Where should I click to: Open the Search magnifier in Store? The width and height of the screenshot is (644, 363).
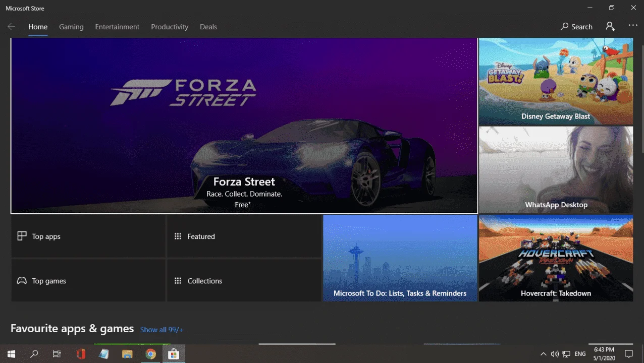point(576,27)
